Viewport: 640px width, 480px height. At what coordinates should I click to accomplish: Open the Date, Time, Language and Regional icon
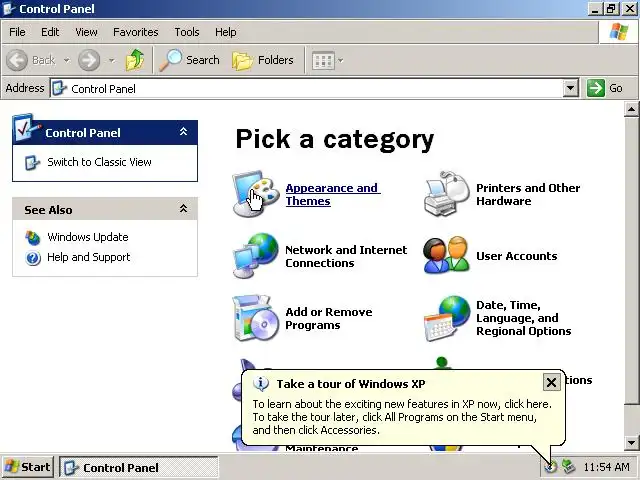tap(447, 319)
